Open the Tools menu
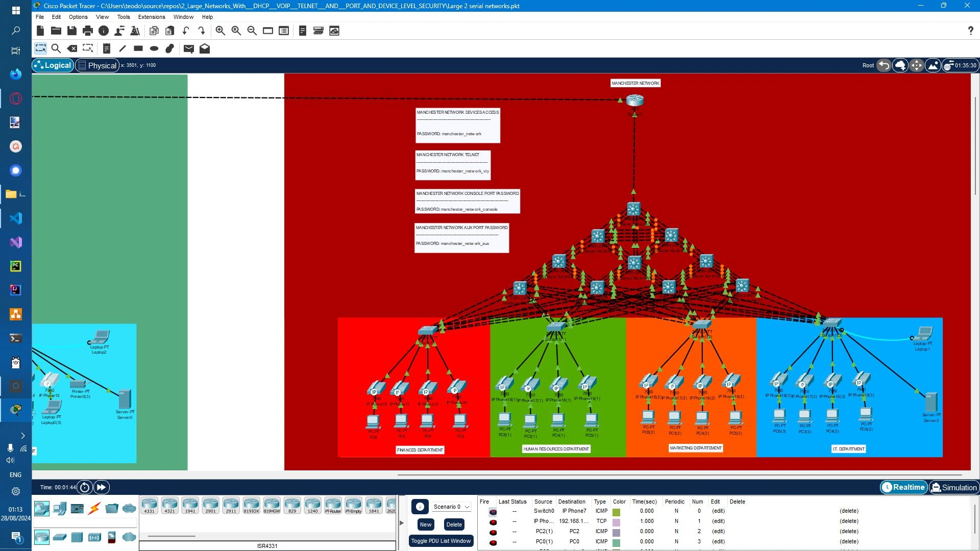The width and height of the screenshot is (980, 551). [x=124, y=17]
